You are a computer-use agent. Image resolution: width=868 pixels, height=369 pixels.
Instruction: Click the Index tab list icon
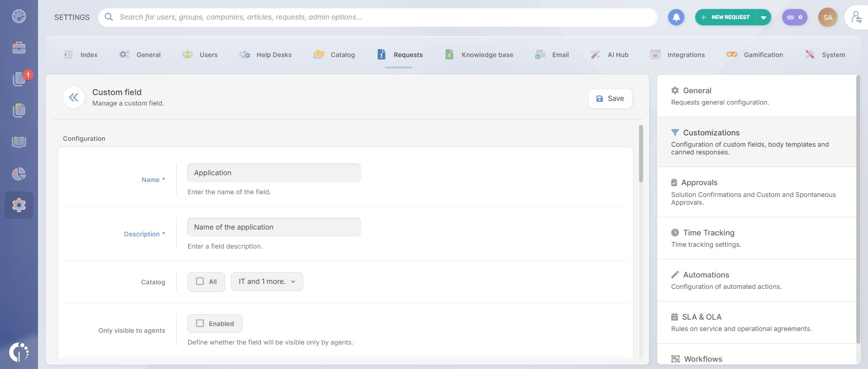click(68, 55)
